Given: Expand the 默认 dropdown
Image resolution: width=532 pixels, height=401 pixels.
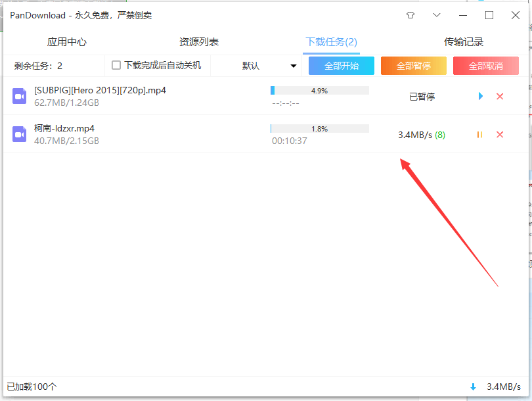Looking at the screenshot, I should pyautogui.click(x=269, y=66).
